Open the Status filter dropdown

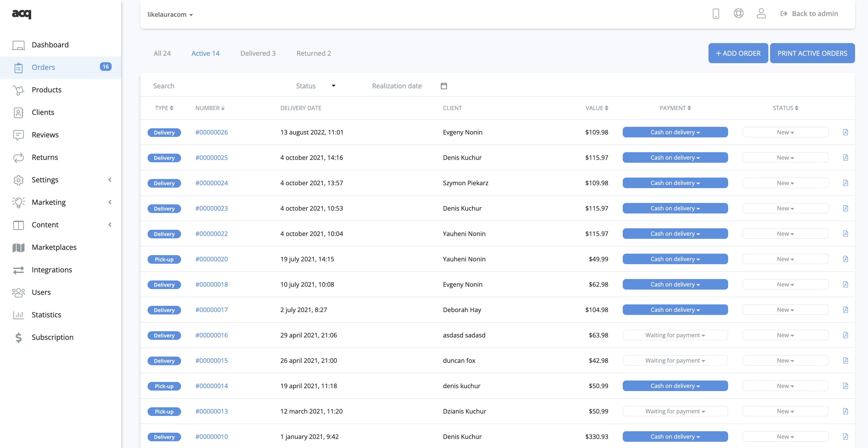(x=315, y=86)
